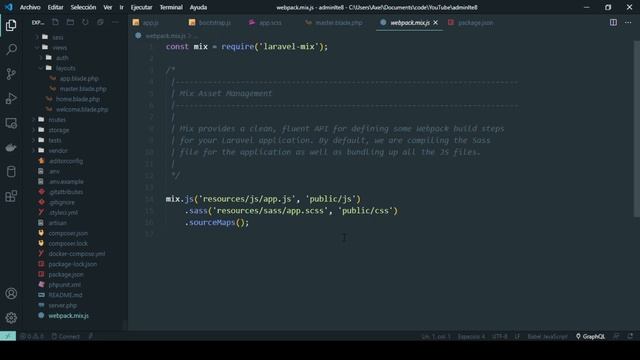The image size is (640, 360).
Task: Select webpack.mix.js in the file tree
Action: pos(69,316)
